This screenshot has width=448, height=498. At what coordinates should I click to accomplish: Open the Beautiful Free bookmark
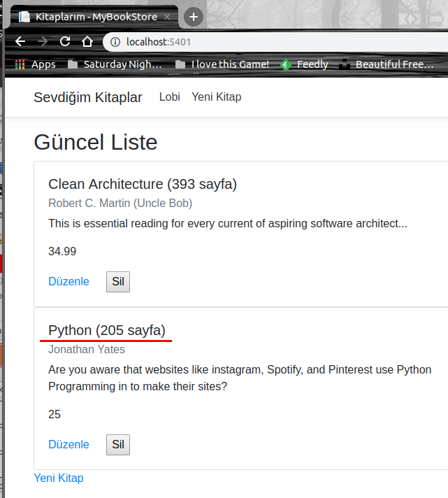(x=390, y=64)
